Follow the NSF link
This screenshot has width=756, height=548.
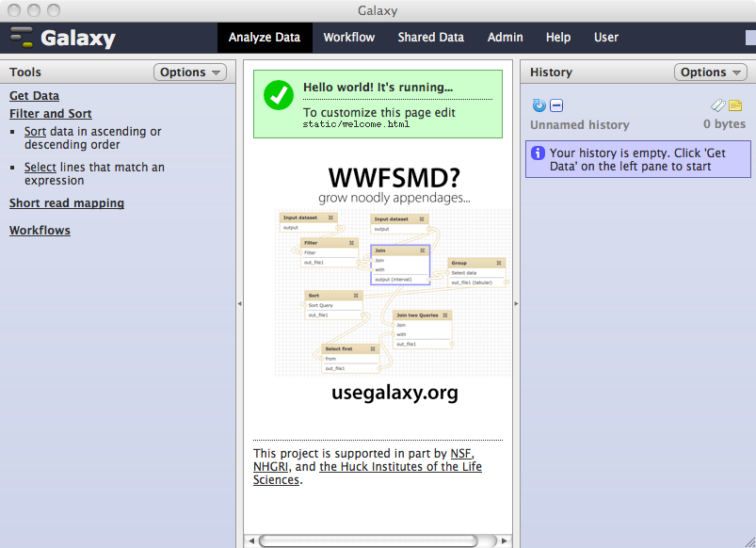[460, 454]
